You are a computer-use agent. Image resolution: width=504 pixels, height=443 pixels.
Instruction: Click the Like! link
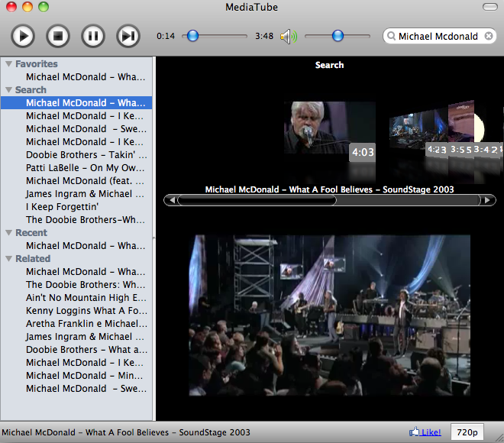431,432
